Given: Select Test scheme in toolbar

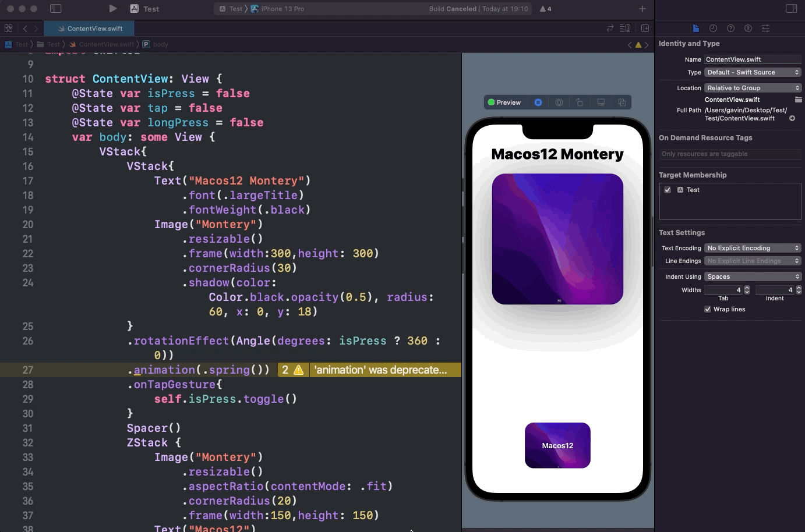Looking at the screenshot, I should pyautogui.click(x=231, y=9).
